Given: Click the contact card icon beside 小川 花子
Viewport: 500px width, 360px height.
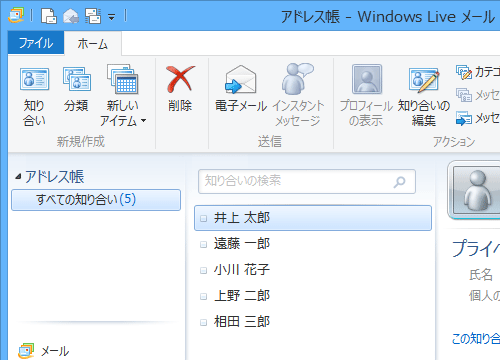Looking at the screenshot, I should coord(203,271).
